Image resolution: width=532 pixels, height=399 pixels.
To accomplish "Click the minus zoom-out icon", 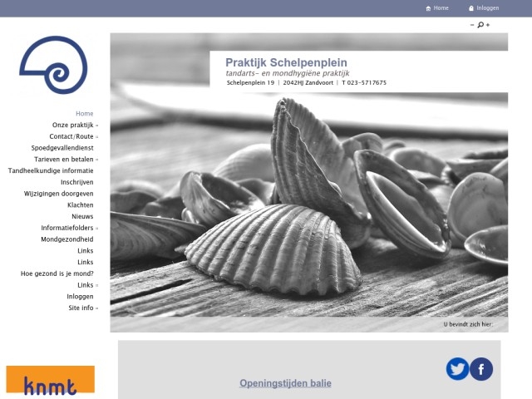I will [472, 25].
